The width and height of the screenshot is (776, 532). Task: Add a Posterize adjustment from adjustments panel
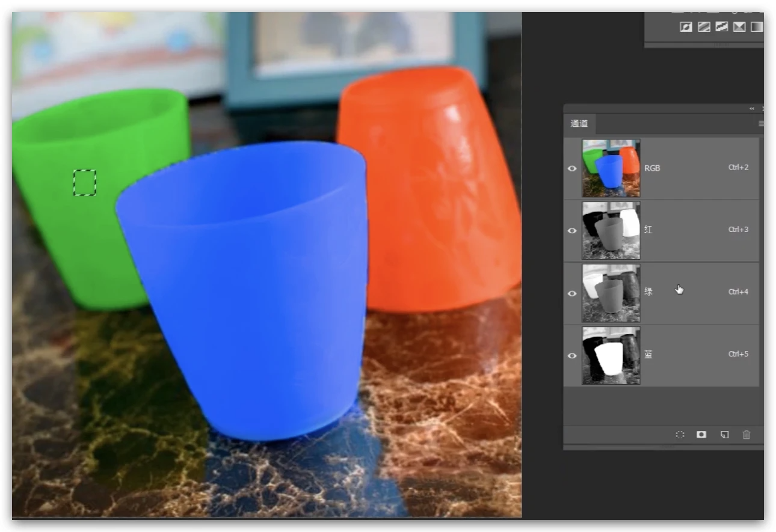click(703, 27)
